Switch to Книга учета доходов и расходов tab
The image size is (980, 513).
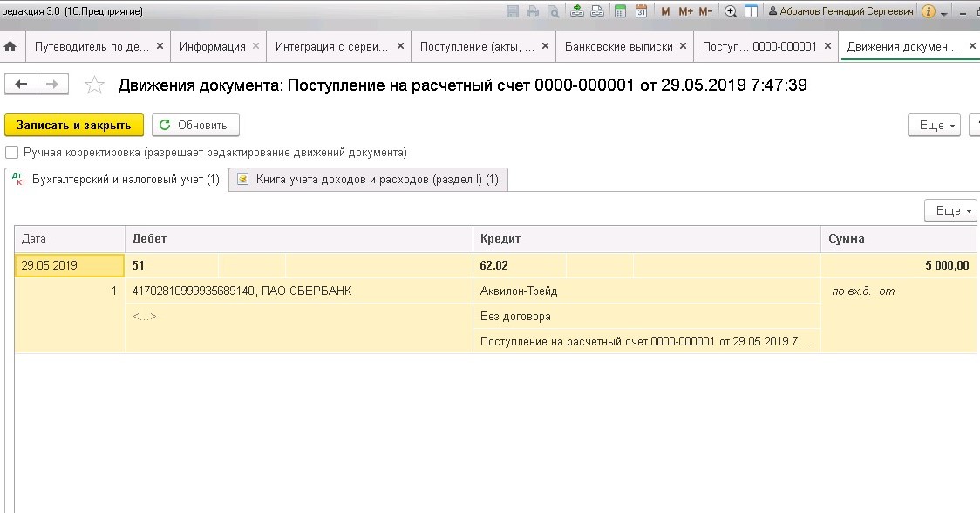tap(368, 180)
